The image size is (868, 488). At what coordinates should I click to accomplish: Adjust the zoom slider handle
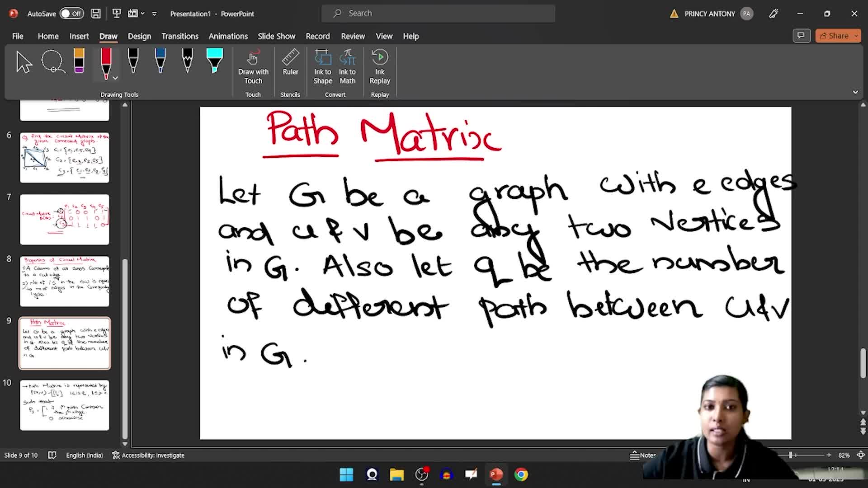[791, 455]
